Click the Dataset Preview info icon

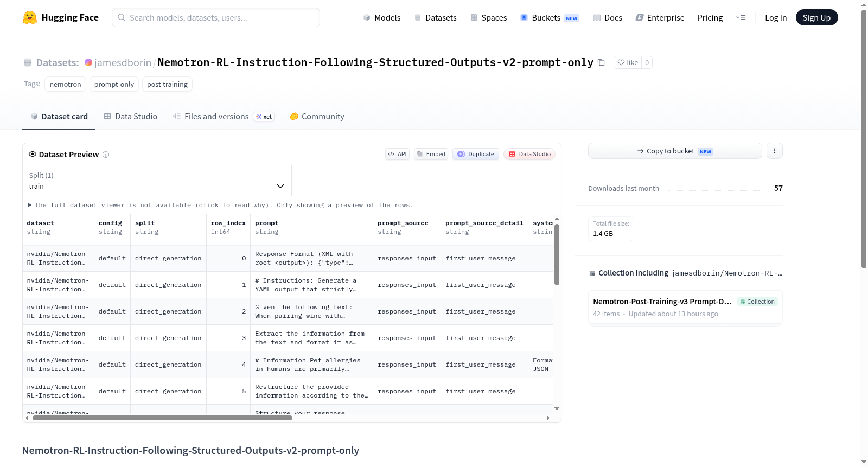tap(106, 155)
